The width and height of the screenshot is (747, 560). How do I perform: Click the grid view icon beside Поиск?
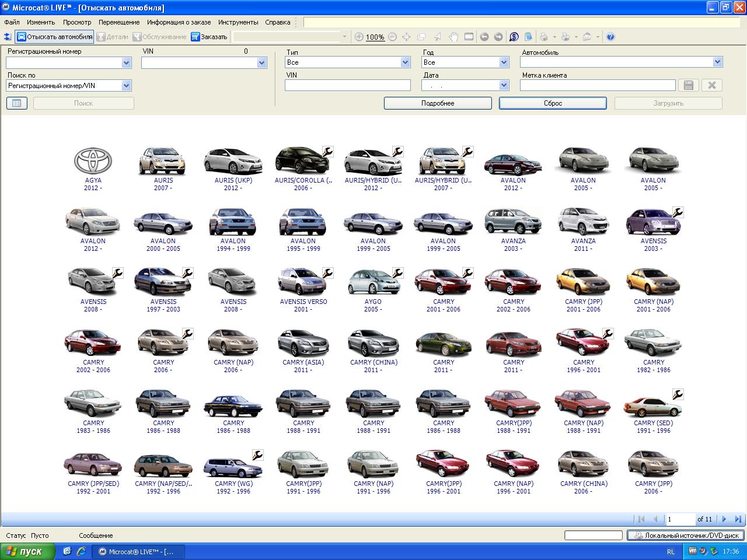click(16, 103)
